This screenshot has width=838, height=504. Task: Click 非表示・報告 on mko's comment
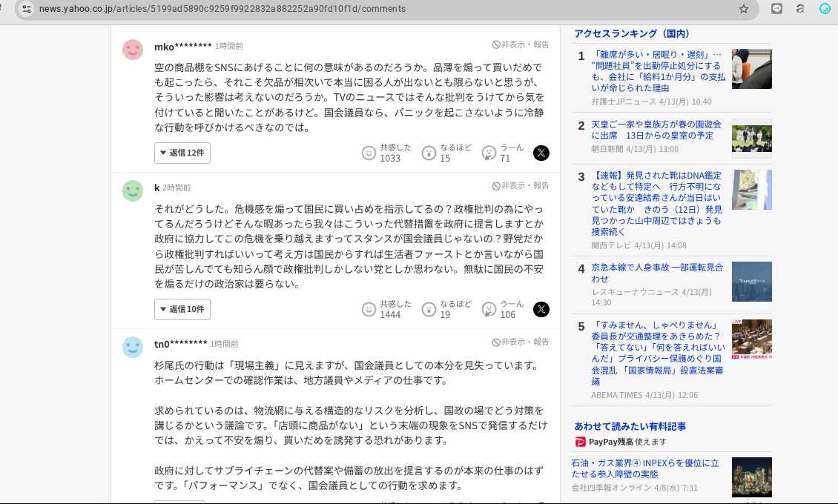[521, 44]
